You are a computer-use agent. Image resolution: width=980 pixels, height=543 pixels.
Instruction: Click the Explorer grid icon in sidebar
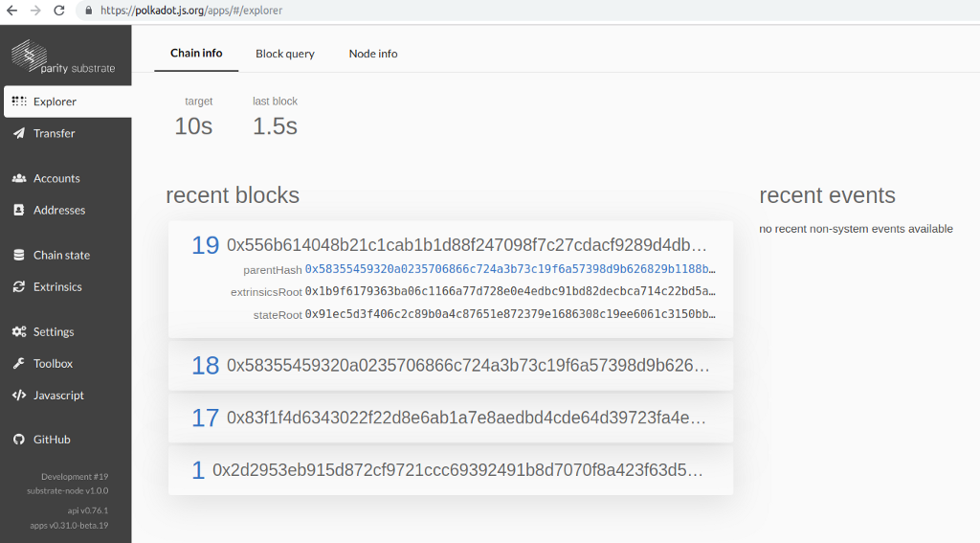19,102
